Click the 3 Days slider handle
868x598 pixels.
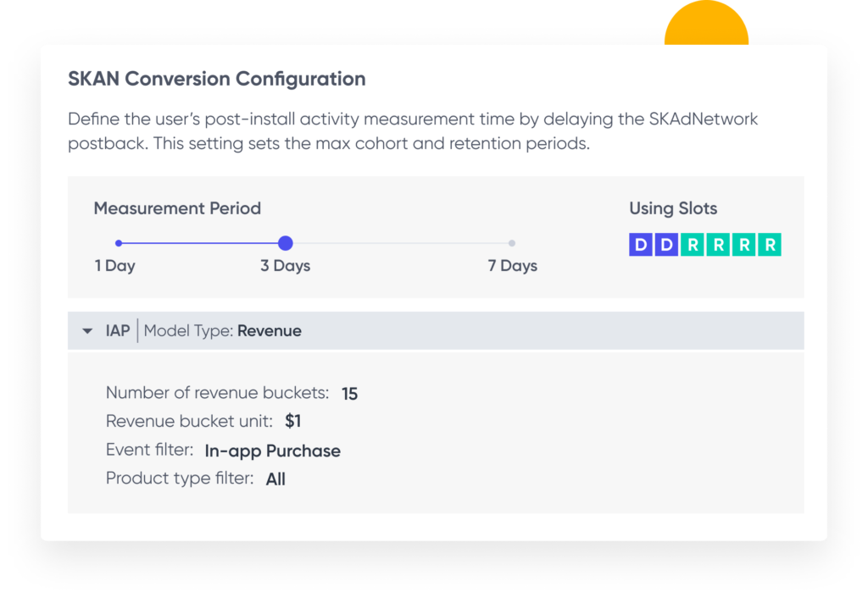[286, 243]
